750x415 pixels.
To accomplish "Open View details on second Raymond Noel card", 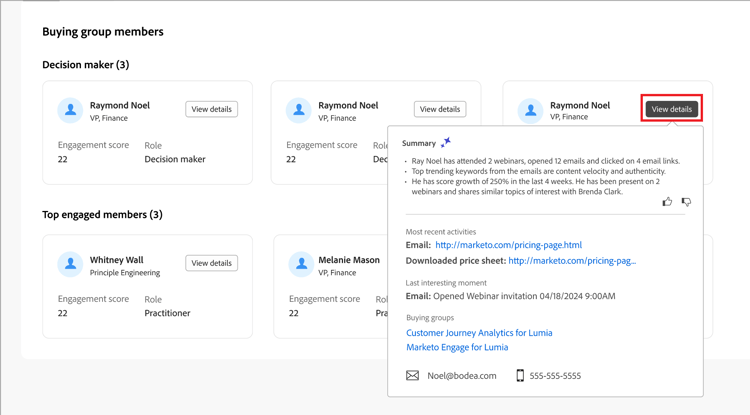I will [440, 109].
